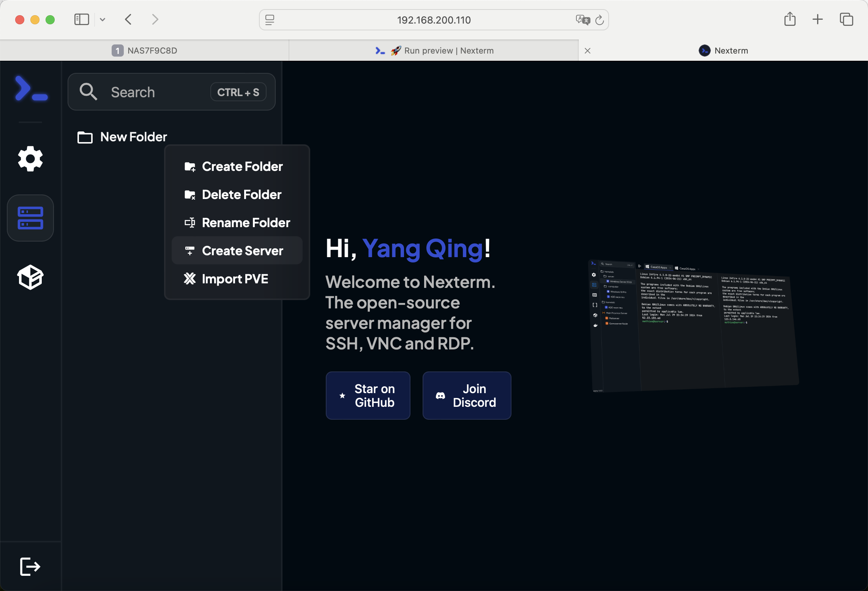Go forward with Safari forward arrow
Screen dimensions: 868x591
[x=155, y=19]
